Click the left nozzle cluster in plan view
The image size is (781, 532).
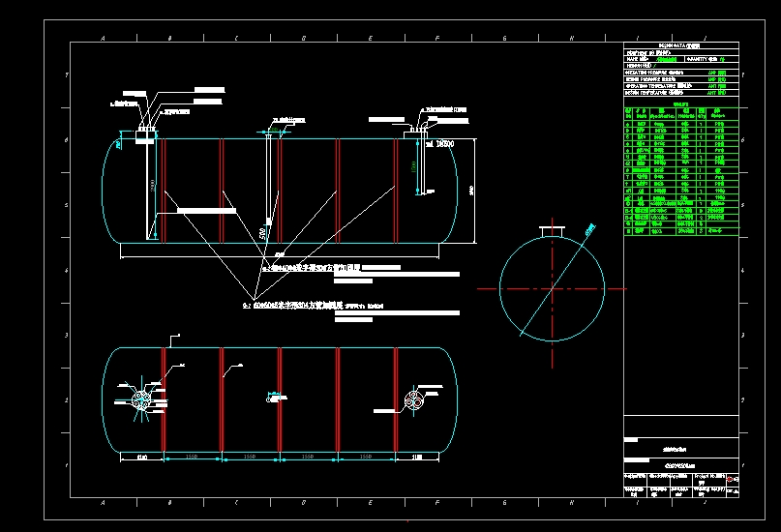tap(141, 399)
